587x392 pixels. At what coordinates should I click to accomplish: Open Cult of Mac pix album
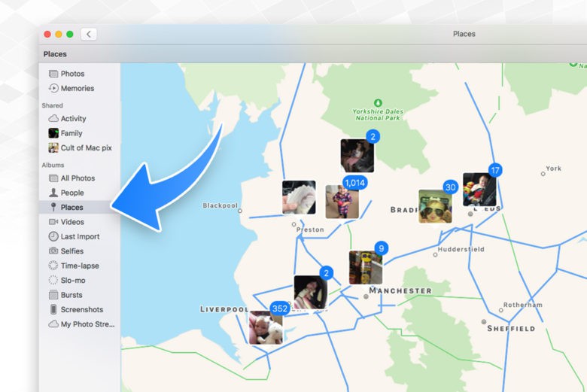coord(86,147)
